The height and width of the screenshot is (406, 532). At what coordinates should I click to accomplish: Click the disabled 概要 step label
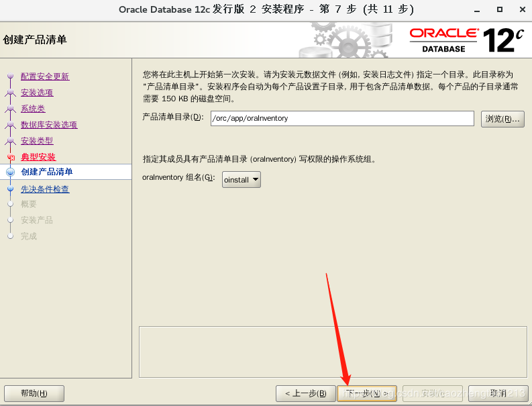point(28,204)
